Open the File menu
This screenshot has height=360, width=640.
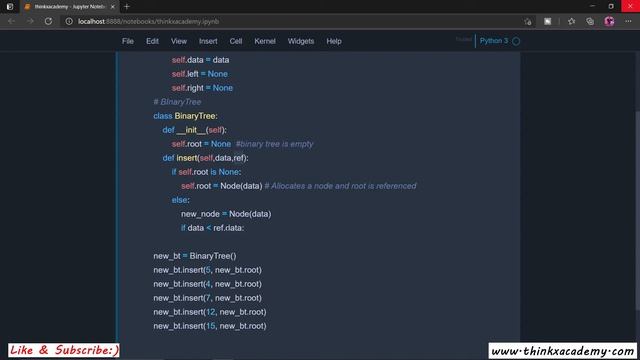[128, 41]
